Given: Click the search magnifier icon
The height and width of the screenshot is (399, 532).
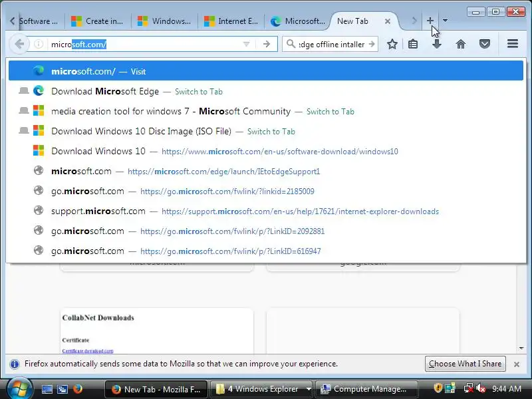Looking at the screenshot, I should 291,44.
